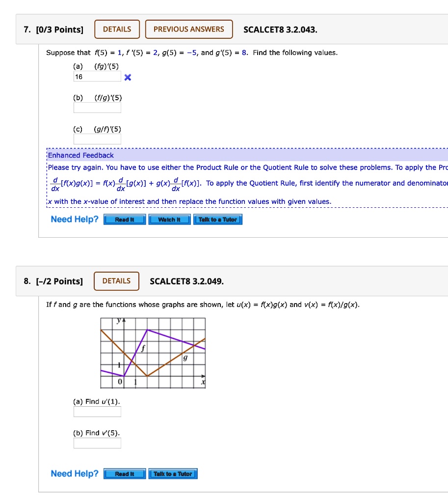Select the answer field for (fg)'(5)
The height and width of the screenshot is (503, 448).
(97, 77)
